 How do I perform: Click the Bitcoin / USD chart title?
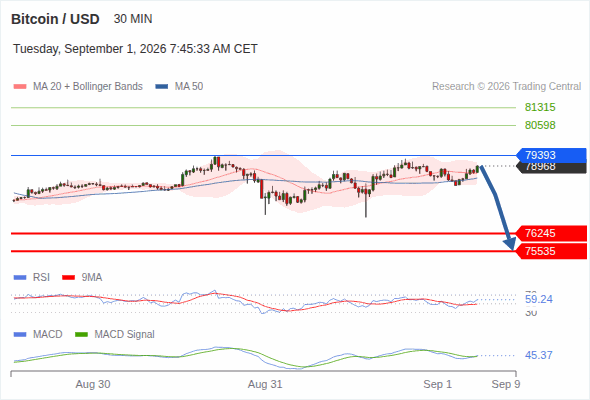coord(55,19)
